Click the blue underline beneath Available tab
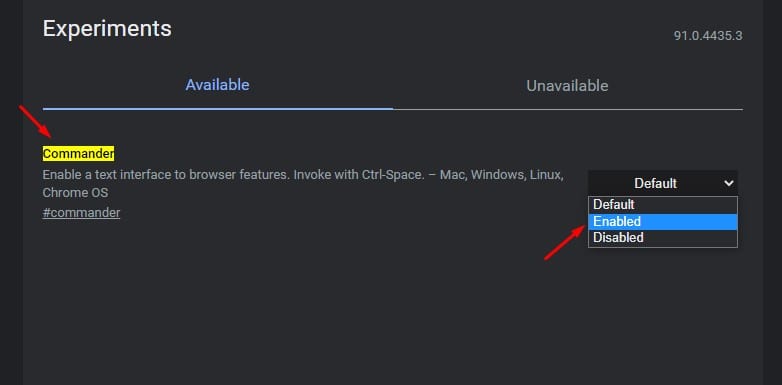The image size is (782, 385). (218, 108)
